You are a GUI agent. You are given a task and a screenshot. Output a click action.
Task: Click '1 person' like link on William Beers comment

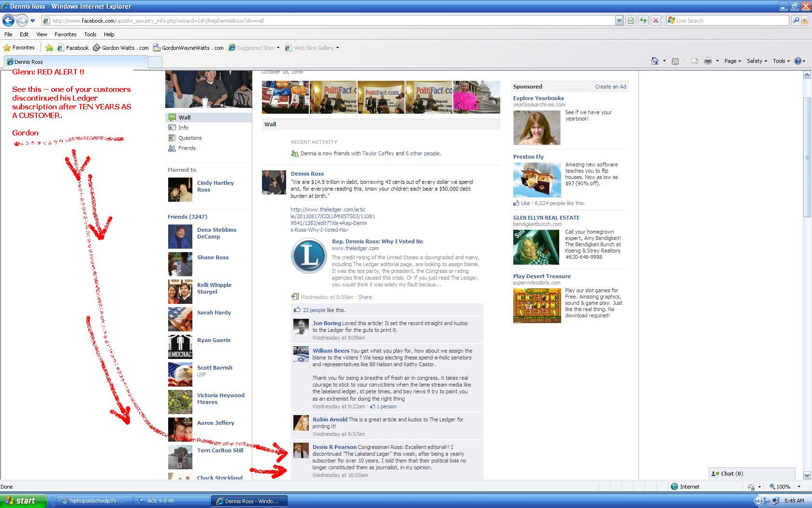(387, 406)
